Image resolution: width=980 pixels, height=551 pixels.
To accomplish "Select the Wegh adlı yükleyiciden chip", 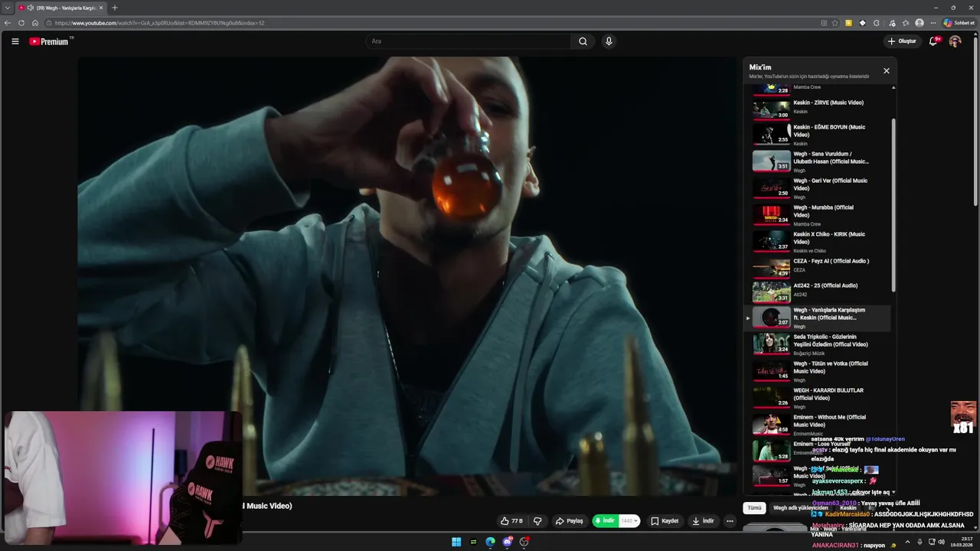I will click(x=800, y=507).
